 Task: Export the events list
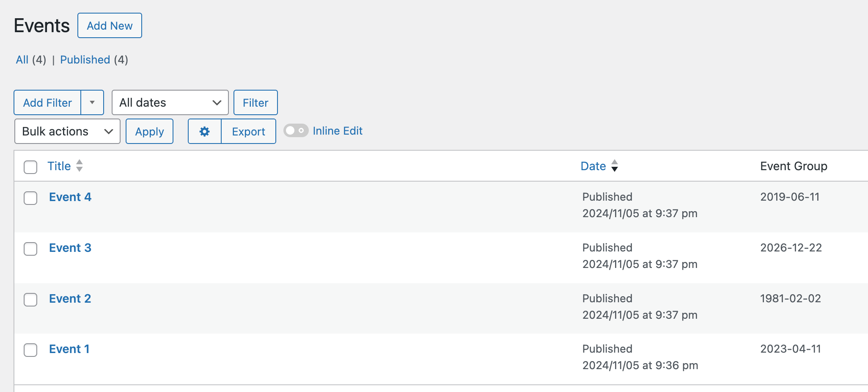point(248,132)
